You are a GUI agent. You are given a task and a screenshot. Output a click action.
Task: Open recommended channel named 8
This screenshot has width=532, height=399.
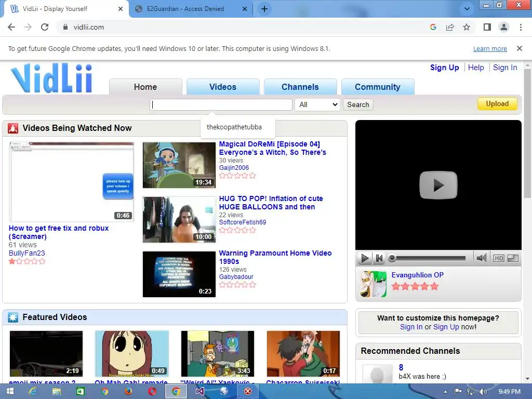click(401, 367)
